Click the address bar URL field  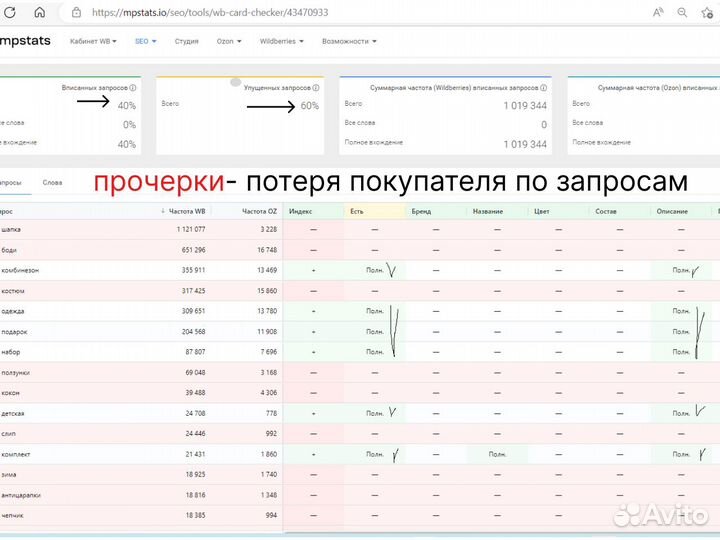click(x=210, y=12)
